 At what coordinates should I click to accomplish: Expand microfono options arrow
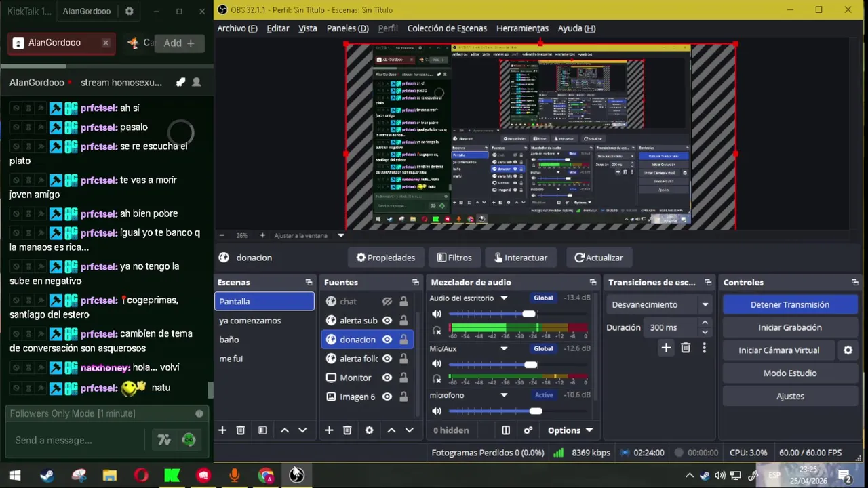(504, 395)
